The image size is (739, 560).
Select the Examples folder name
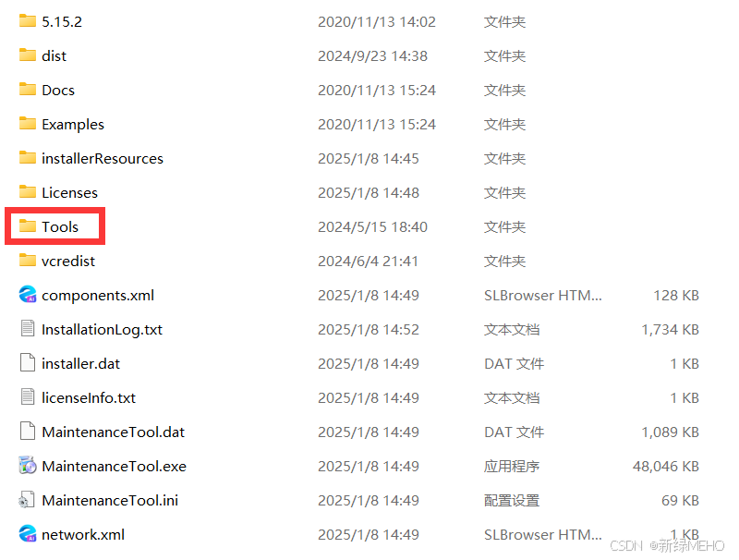tap(73, 125)
